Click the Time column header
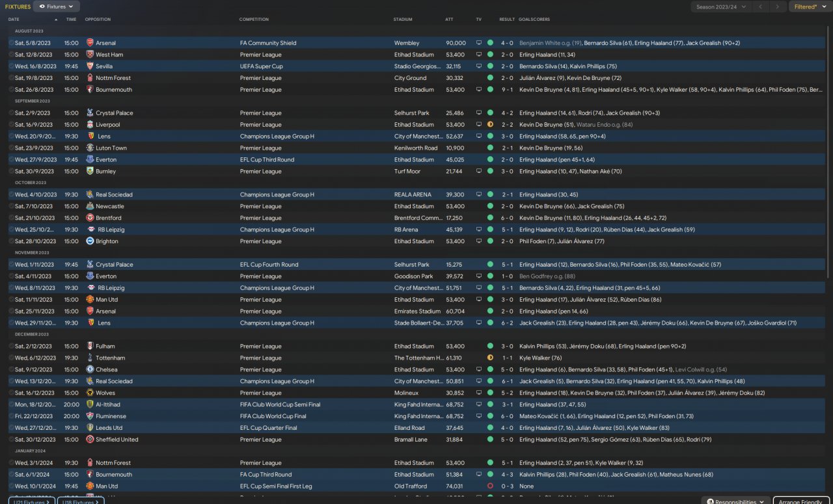The image size is (833, 504). pos(71,20)
